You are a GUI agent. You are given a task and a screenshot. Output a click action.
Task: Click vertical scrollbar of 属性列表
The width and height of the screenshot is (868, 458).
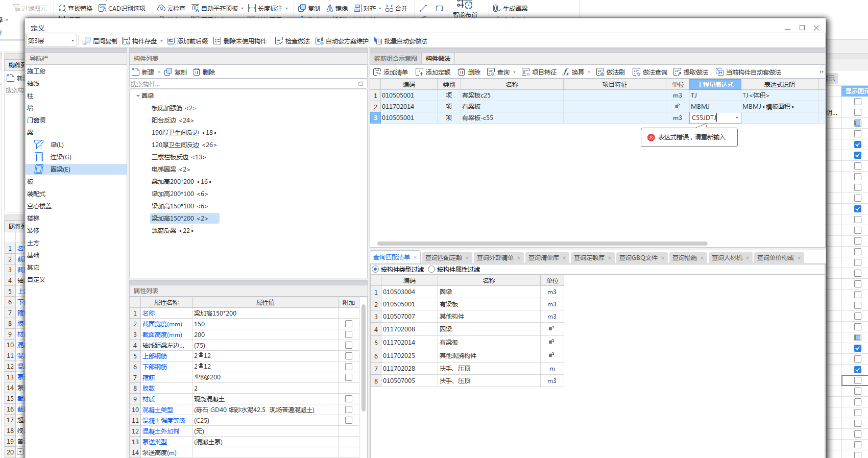click(x=364, y=357)
